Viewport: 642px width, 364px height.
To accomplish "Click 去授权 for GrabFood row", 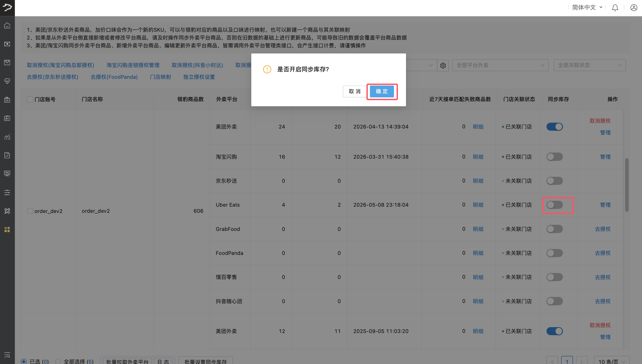I will (x=602, y=229).
